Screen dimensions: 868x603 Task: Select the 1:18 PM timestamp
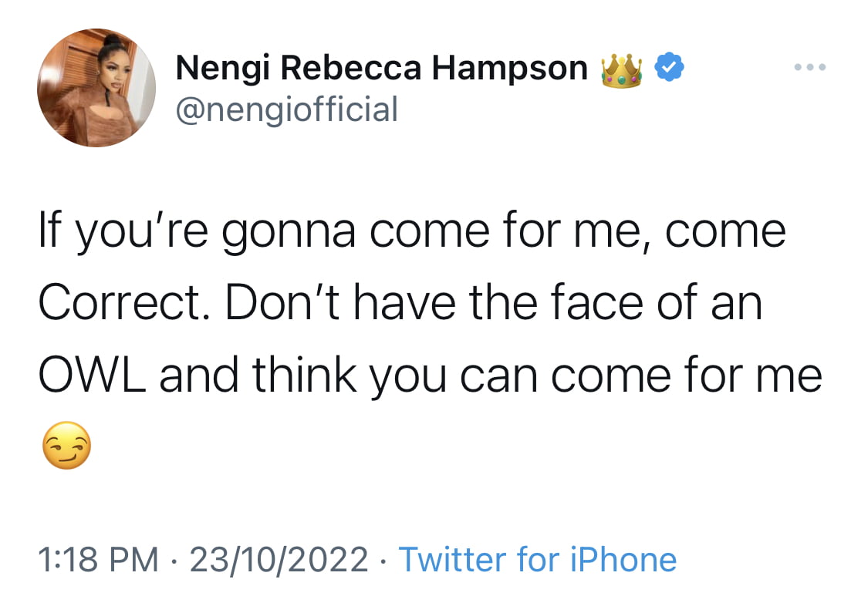(99, 559)
